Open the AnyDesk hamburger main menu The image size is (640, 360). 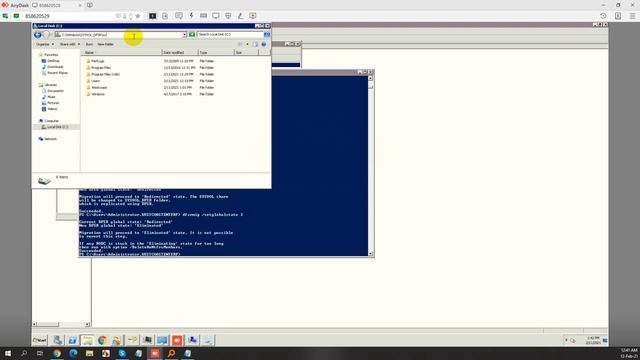click(x=632, y=16)
